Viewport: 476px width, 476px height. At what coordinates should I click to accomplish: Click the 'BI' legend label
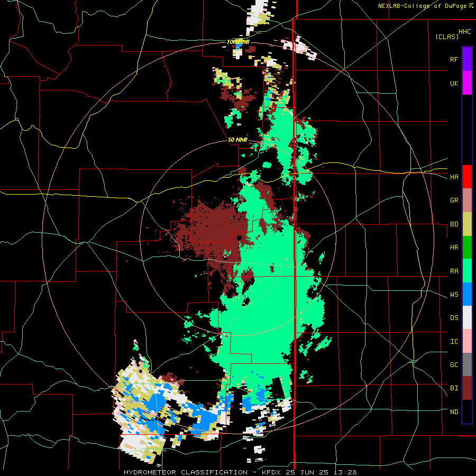click(454, 388)
